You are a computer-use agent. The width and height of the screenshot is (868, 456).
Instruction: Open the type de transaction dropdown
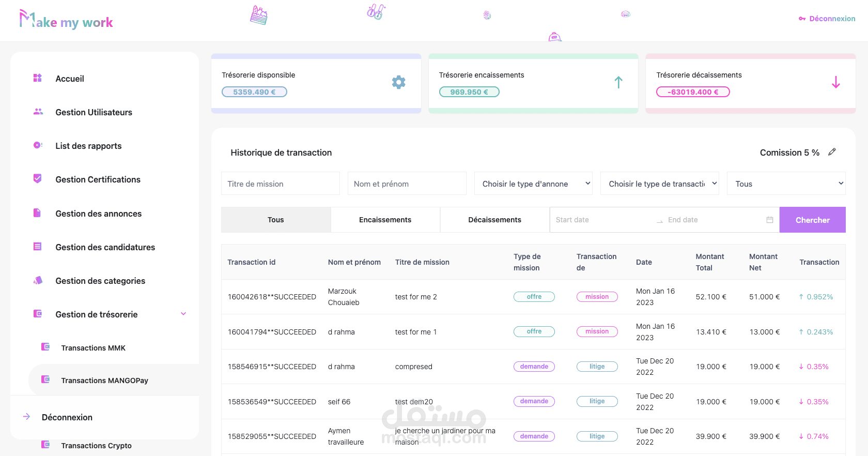click(x=659, y=184)
